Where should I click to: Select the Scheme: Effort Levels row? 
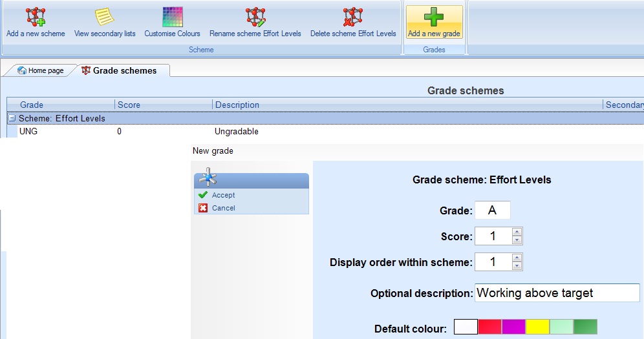coord(325,118)
